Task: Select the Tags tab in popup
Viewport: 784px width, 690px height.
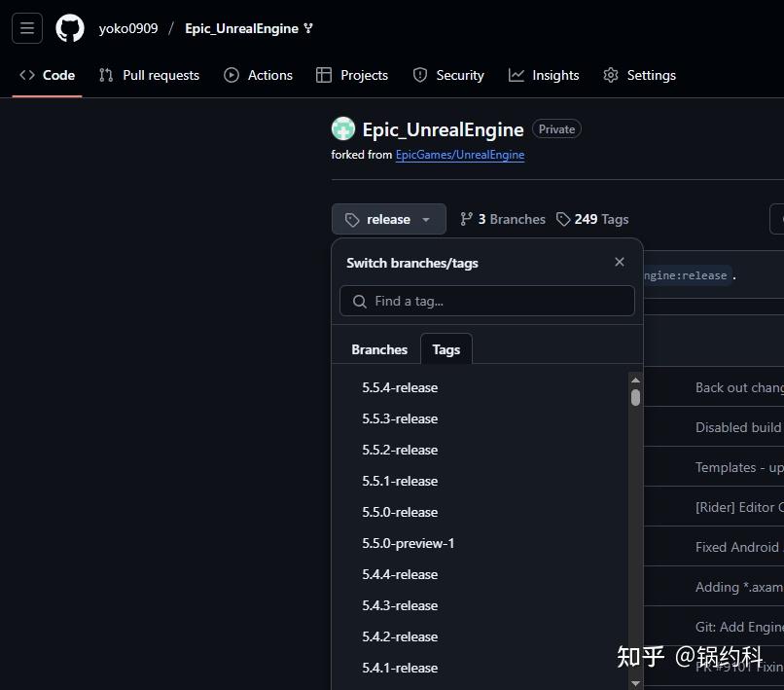Action: (x=446, y=349)
